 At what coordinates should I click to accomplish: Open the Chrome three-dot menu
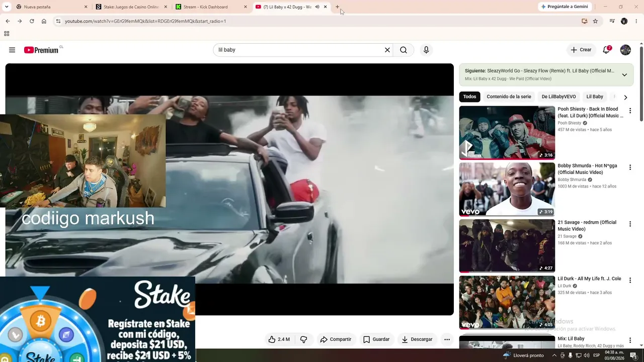coord(636,21)
